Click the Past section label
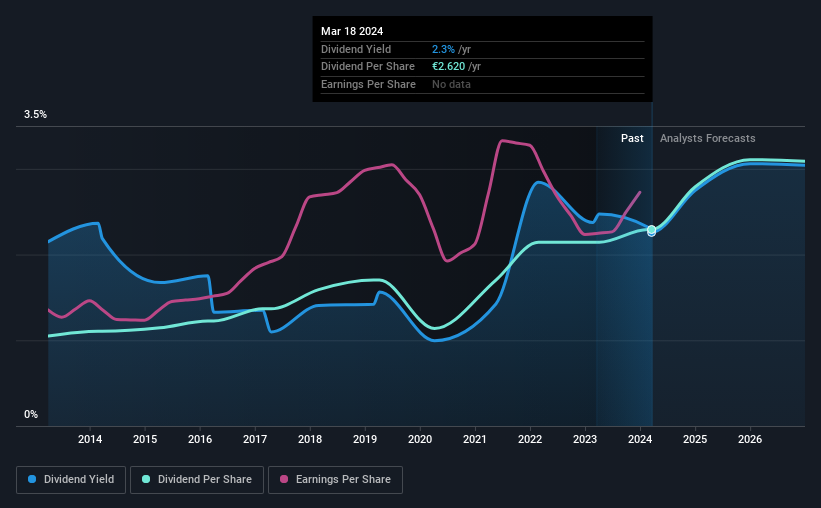The height and width of the screenshot is (508, 821). click(x=632, y=138)
